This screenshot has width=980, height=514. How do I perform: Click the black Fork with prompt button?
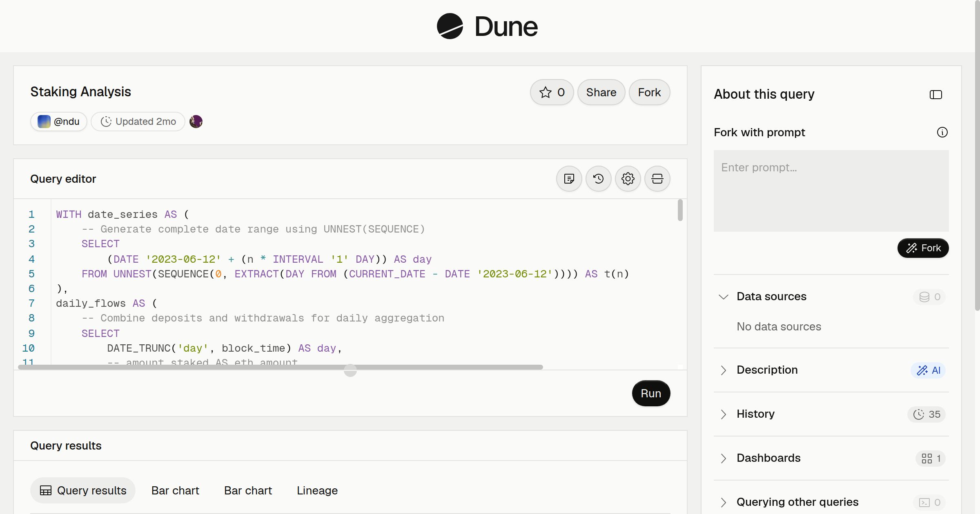click(923, 248)
